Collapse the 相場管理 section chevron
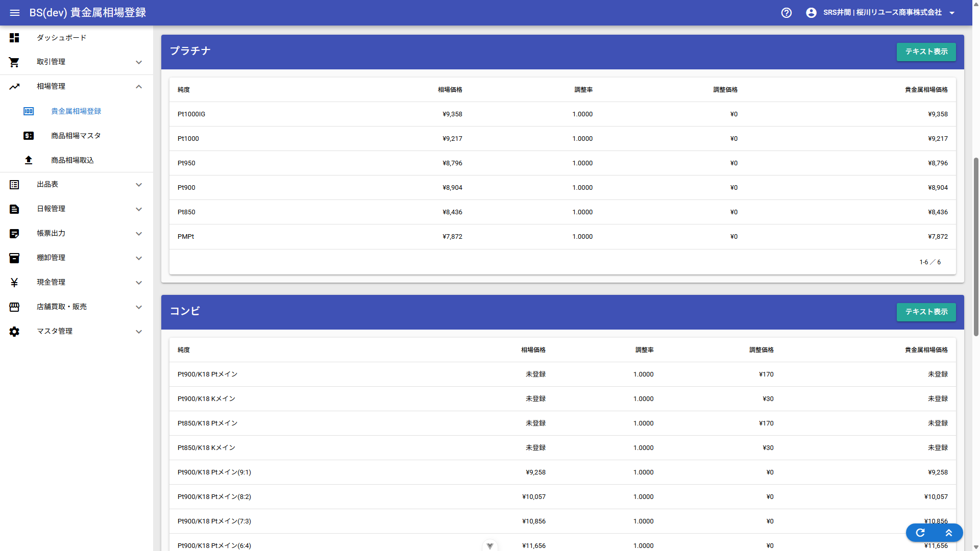 pos(139,87)
